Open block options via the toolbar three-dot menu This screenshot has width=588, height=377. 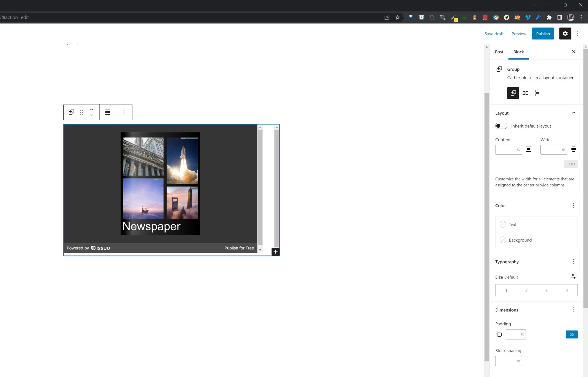point(124,112)
